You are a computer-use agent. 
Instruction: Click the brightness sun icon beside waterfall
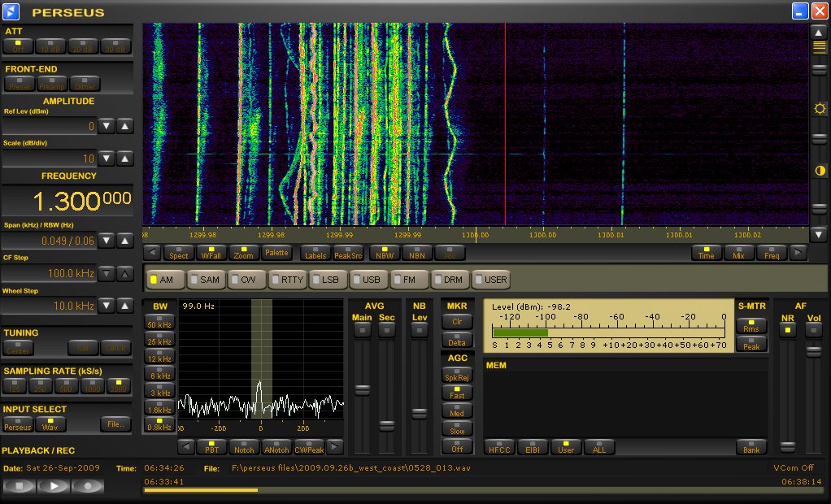coord(820,109)
